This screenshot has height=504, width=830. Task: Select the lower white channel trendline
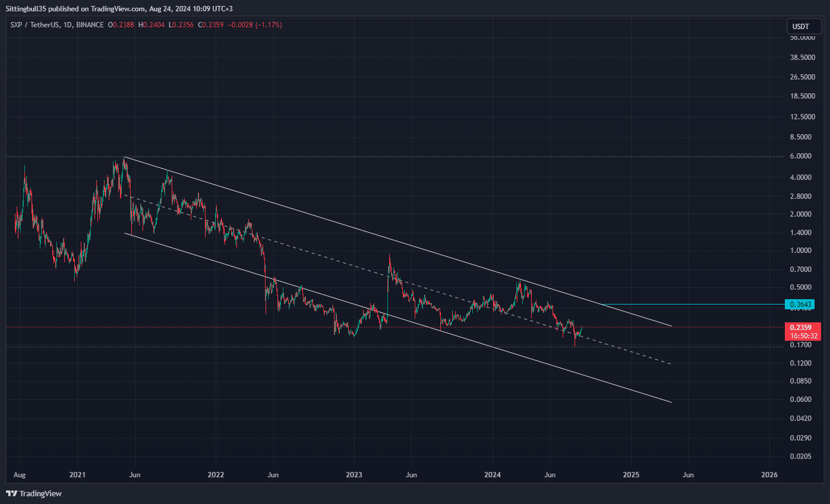coord(398,318)
